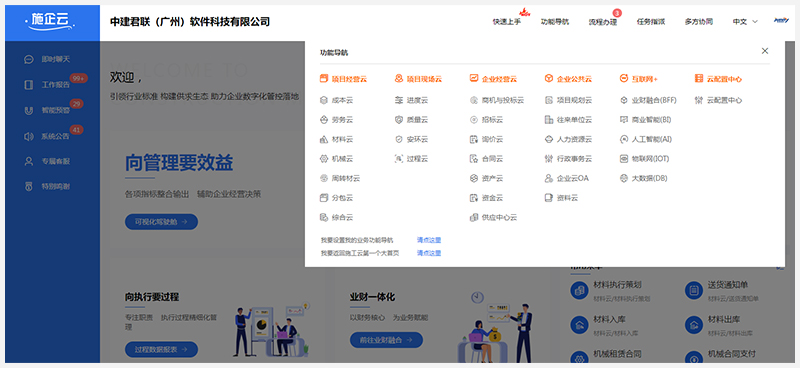Image resolution: width=800 pixels, height=368 pixels.
Task: Open 商业智能(BI) in the navigation panel
Action: tap(645, 120)
